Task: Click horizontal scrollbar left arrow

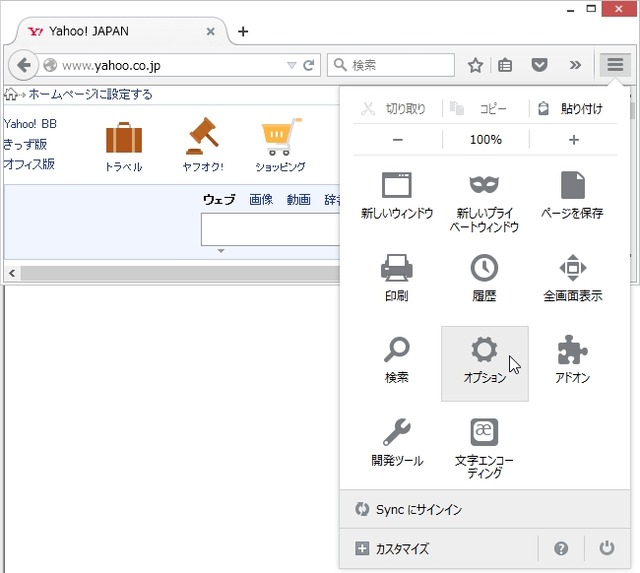Action: coord(12,273)
